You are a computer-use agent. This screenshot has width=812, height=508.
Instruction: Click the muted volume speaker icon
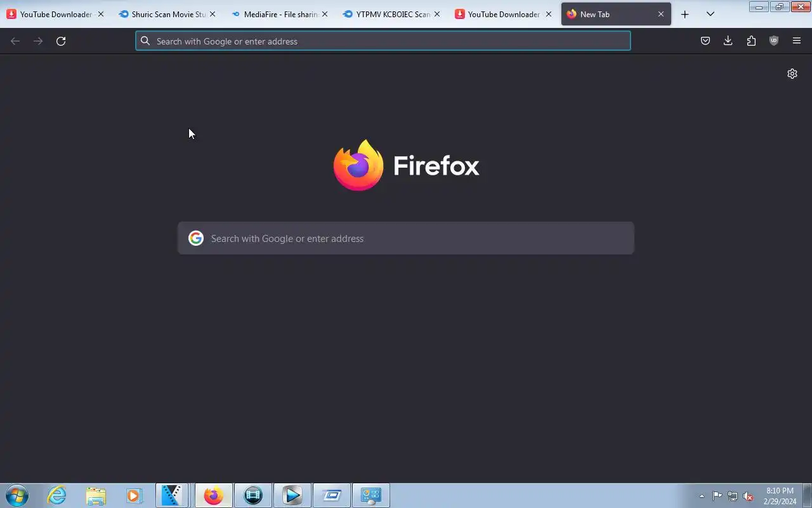coord(749,496)
